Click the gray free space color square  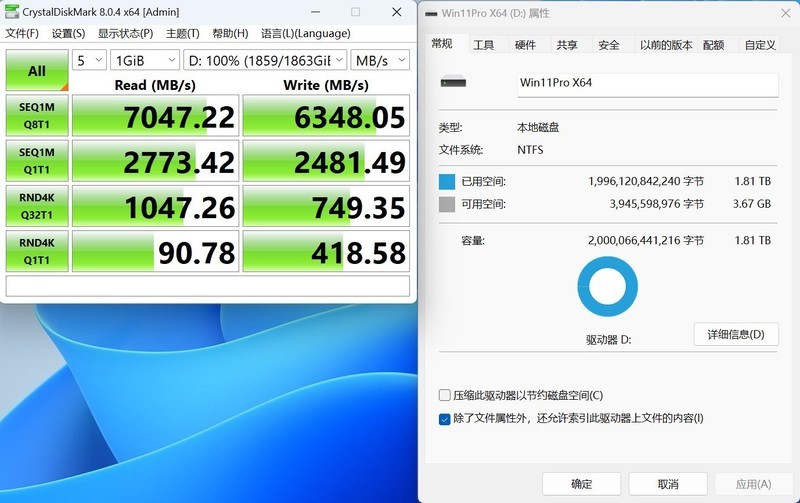click(446, 204)
